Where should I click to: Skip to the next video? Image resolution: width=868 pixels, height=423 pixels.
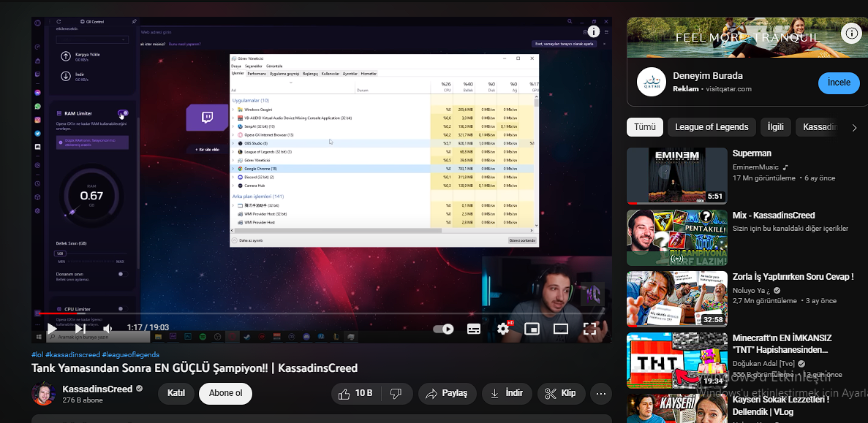(80, 329)
